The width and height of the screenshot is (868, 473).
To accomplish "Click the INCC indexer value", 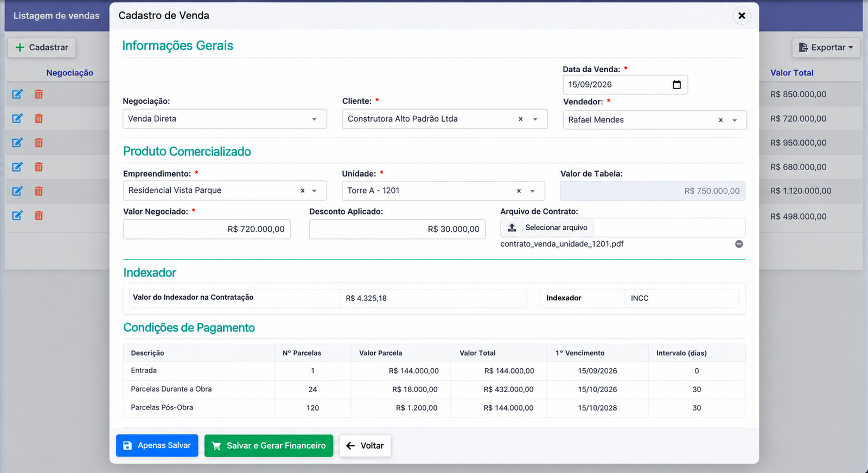I will pyautogui.click(x=640, y=298).
